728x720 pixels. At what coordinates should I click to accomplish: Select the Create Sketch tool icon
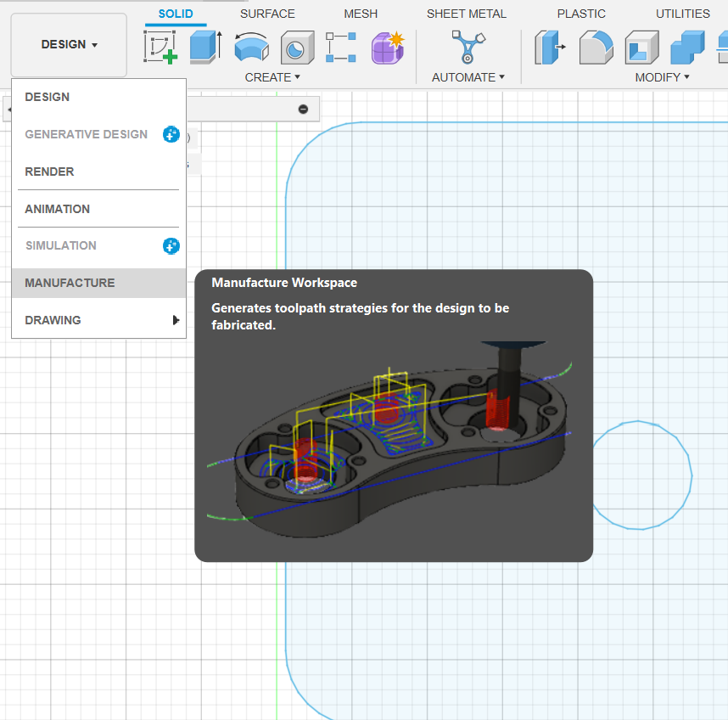tap(160, 47)
